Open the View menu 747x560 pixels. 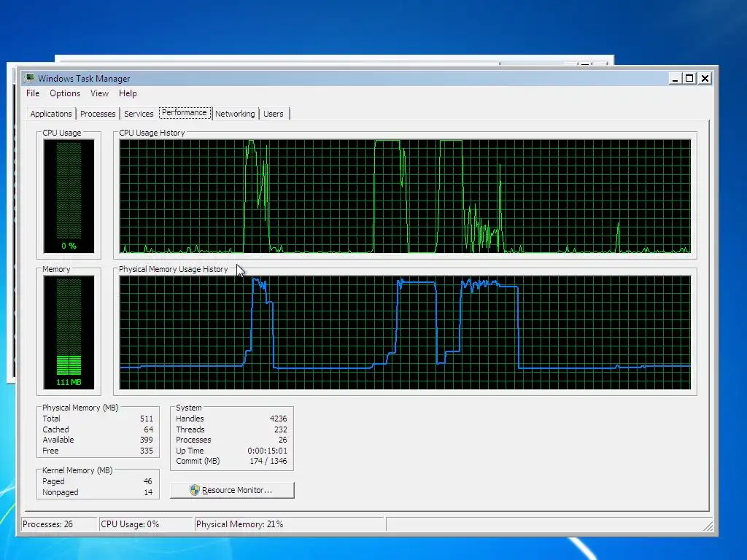pyautogui.click(x=99, y=93)
